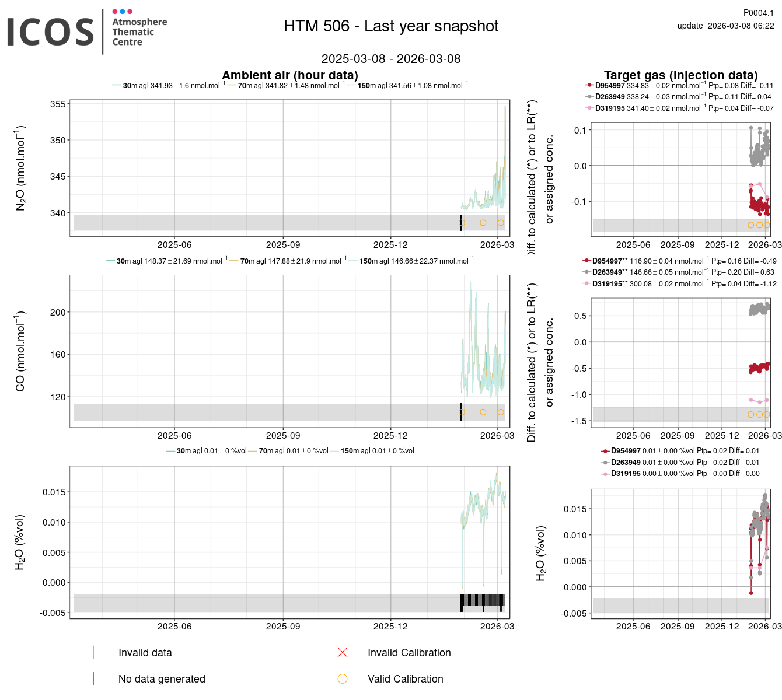Select the D263949 gray marker in CO target legend

586,272
